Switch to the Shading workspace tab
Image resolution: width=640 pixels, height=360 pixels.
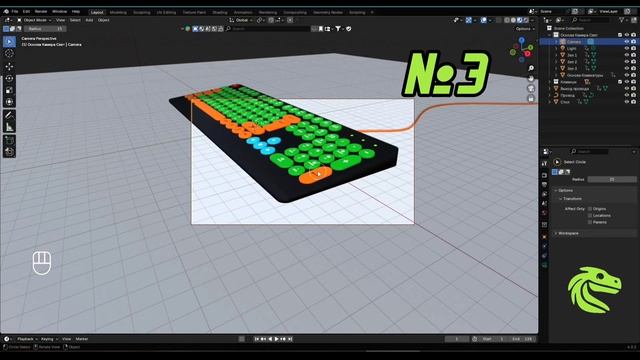(220, 12)
